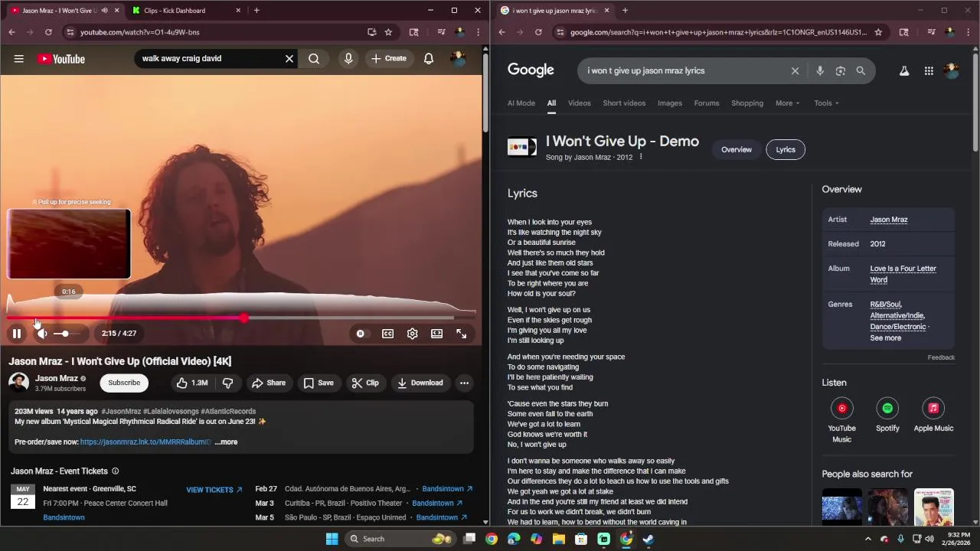The height and width of the screenshot is (551, 980).
Task: Enter fullscreen on the video player
Action: point(462,334)
